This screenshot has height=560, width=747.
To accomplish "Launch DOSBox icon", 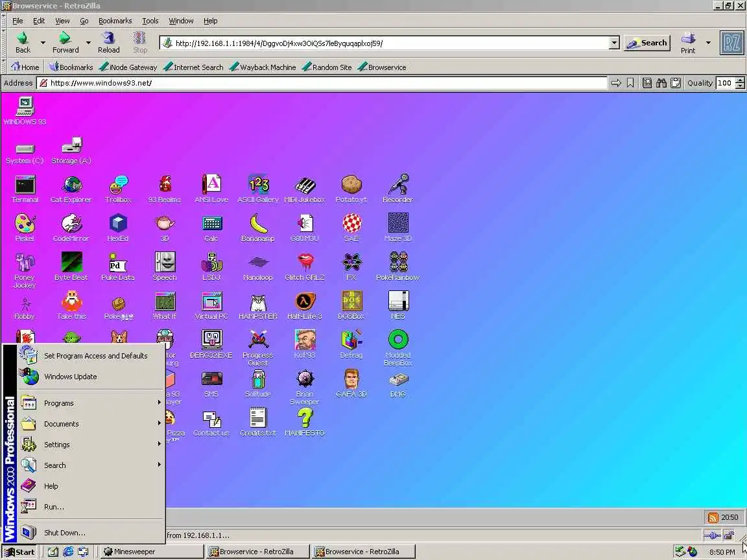I will coord(351,306).
